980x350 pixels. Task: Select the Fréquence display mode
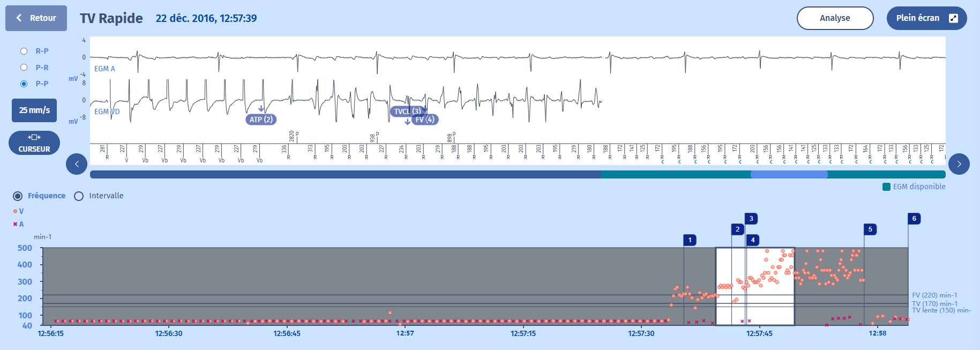point(18,196)
